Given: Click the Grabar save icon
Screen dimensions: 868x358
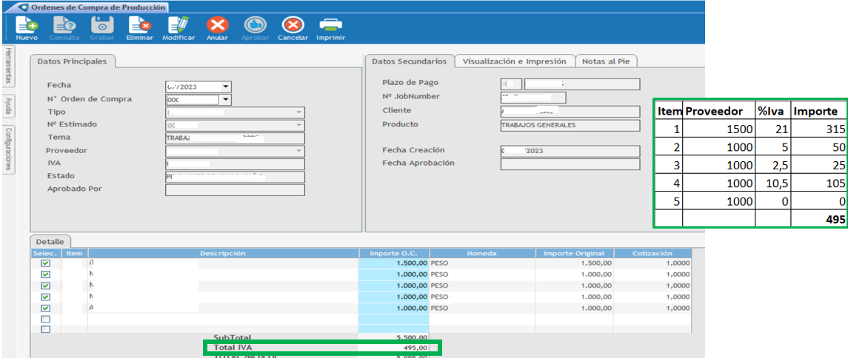Looking at the screenshot, I should pos(102,25).
